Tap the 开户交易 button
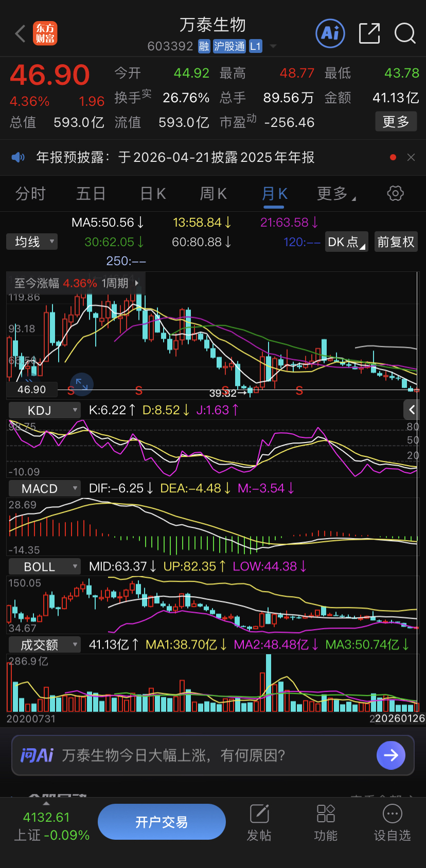 pyautogui.click(x=162, y=822)
